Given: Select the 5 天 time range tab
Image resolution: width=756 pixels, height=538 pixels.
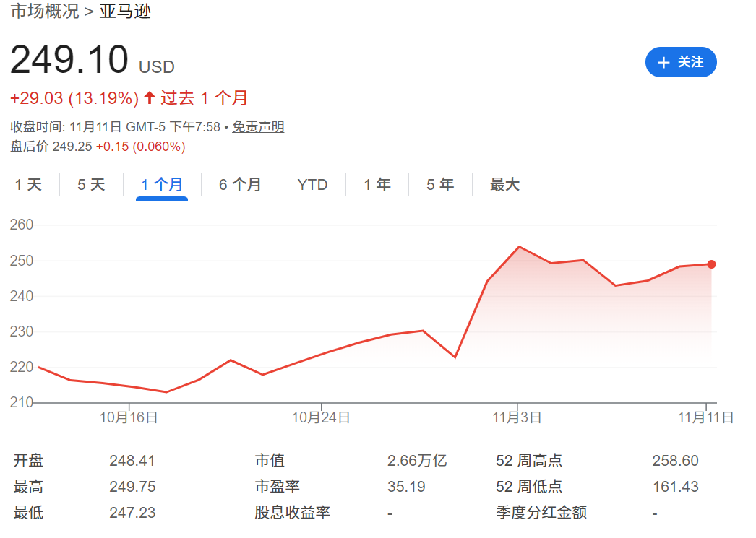Looking at the screenshot, I should click(90, 184).
